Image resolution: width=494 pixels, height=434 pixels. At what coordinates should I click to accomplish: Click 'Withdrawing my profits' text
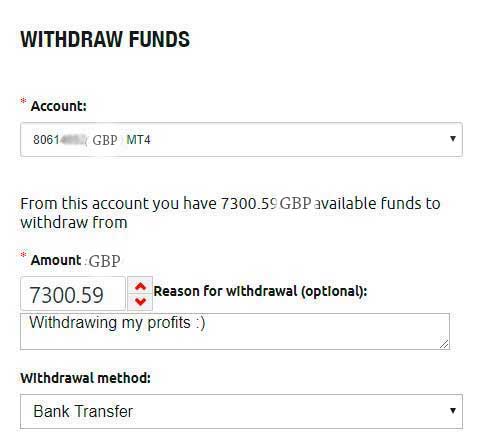click(x=110, y=323)
